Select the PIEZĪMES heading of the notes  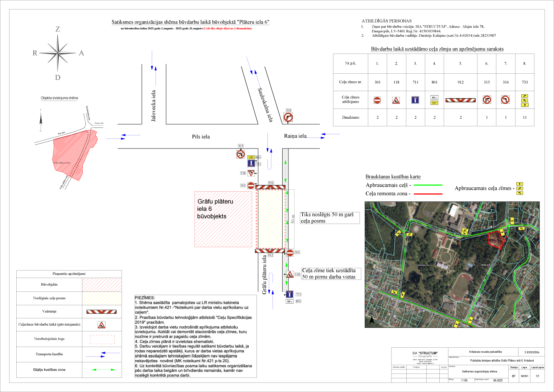[145, 298]
